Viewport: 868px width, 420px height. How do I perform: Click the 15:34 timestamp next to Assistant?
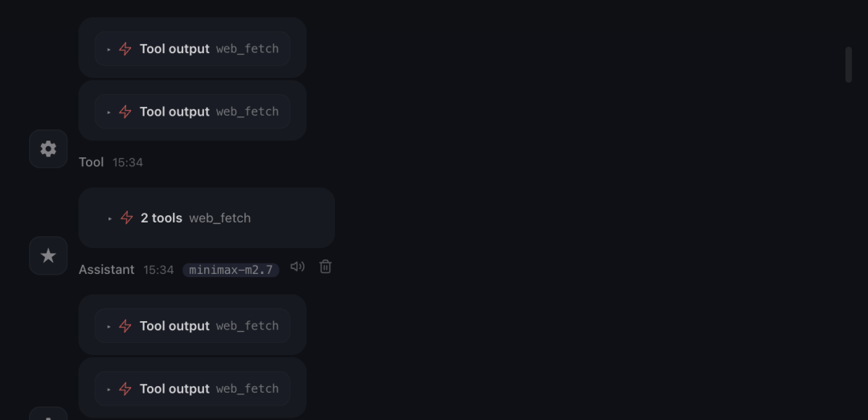click(158, 270)
